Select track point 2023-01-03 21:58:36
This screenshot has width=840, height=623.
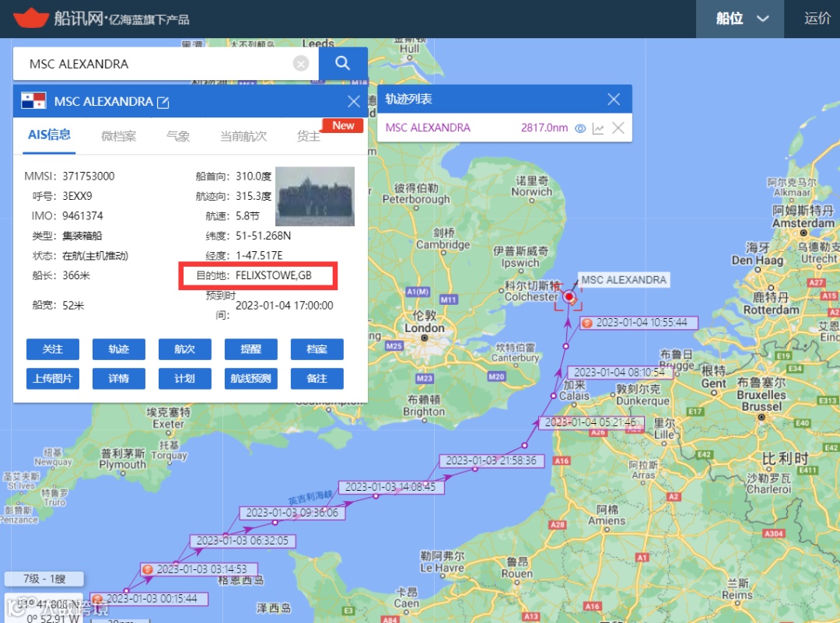click(x=491, y=460)
